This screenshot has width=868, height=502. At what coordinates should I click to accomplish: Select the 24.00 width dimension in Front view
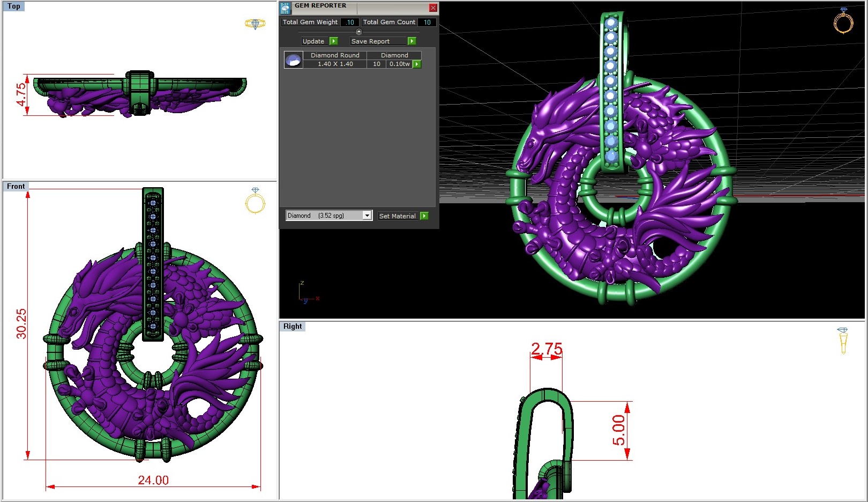pyautogui.click(x=153, y=480)
